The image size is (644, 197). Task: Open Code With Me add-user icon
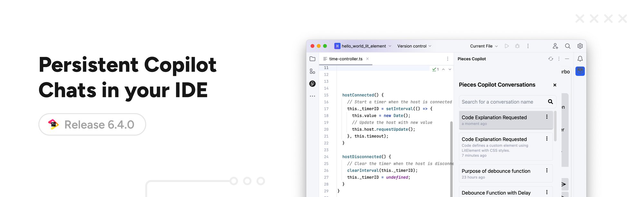pyautogui.click(x=555, y=46)
